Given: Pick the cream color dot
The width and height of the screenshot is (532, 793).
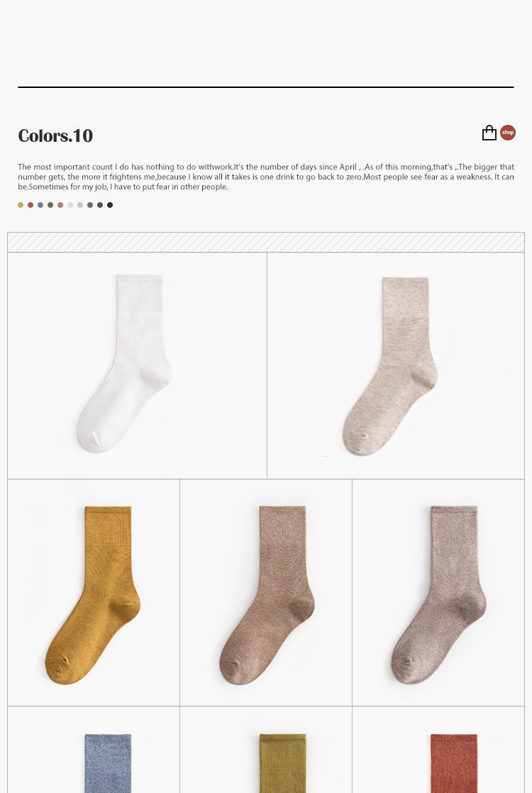Looking at the screenshot, I should pyautogui.click(x=70, y=205).
